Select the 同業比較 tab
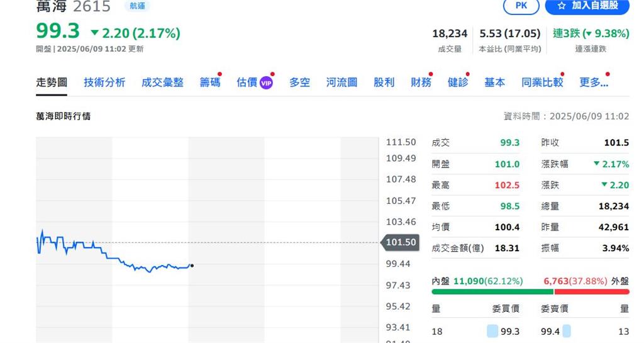 tap(542, 82)
